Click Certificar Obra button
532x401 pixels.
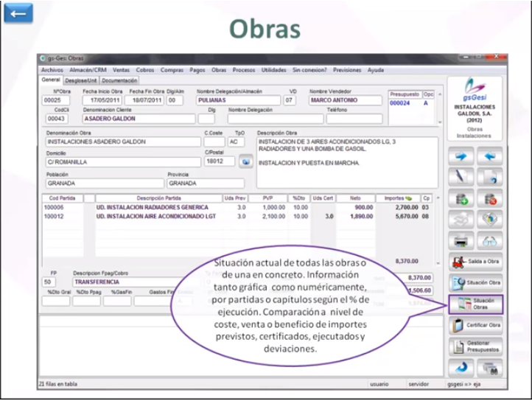475,325
